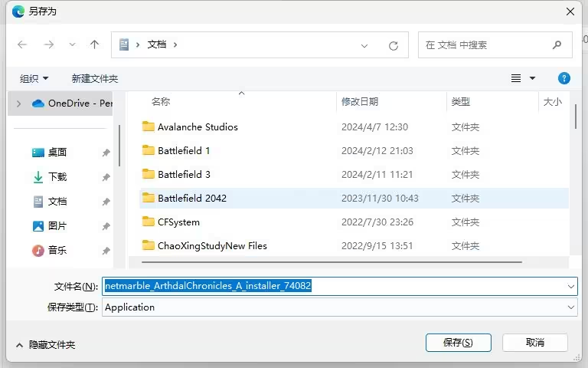The image size is (588, 368).
Task: Close the 另存为 dialog
Action: 570,11
